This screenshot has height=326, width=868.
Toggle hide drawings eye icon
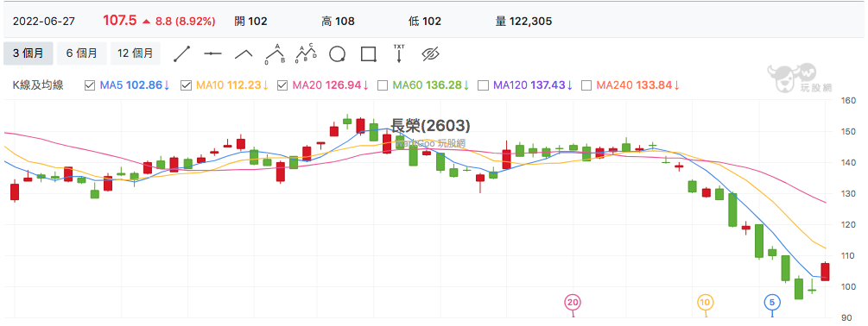430,53
